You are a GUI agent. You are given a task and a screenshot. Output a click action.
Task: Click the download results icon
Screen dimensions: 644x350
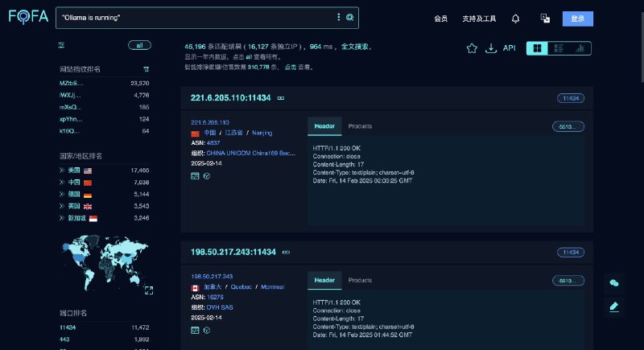(x=491, y=48)
